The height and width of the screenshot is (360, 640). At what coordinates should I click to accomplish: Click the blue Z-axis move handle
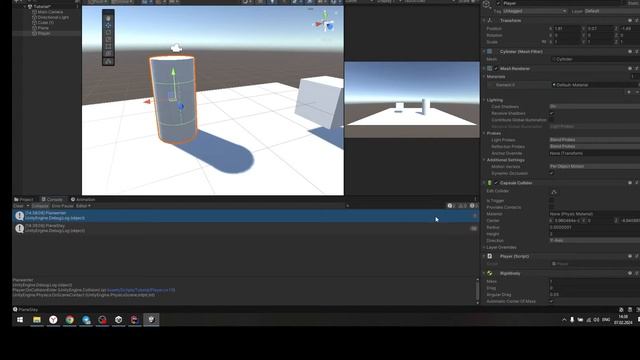180,107
